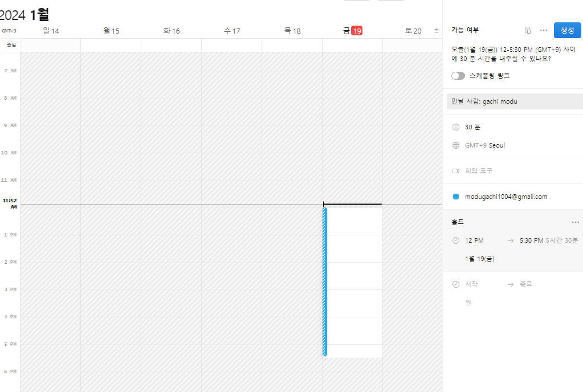The image size is (583, 392).
Task: Open the 12 PM start time selector
Action: 474,240
